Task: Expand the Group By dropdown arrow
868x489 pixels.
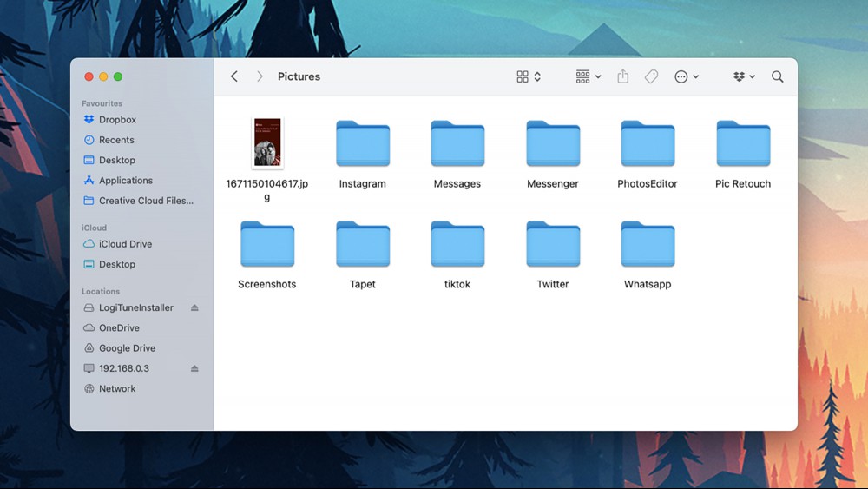Action: (598, 77)
